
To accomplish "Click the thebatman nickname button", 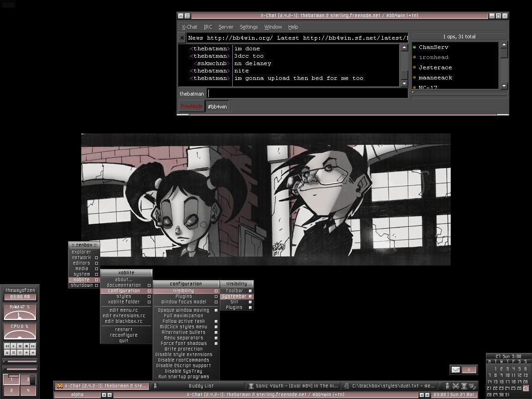I will coord(192,94).
